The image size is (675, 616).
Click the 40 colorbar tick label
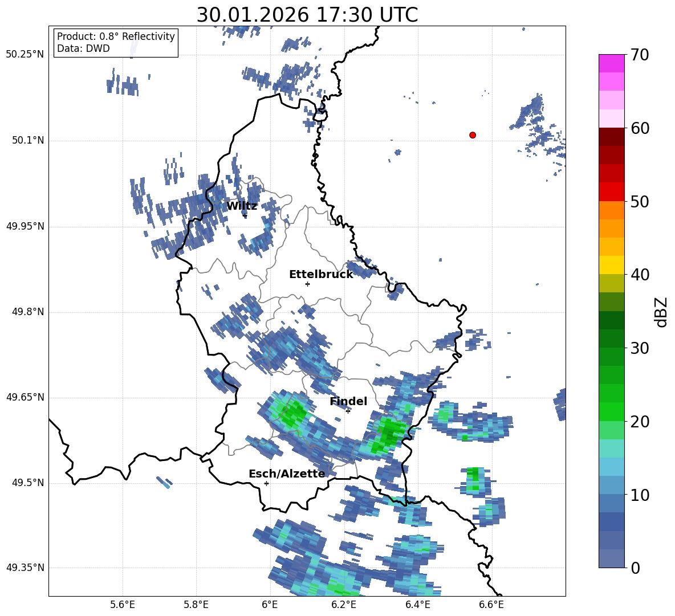click(640, 275)
